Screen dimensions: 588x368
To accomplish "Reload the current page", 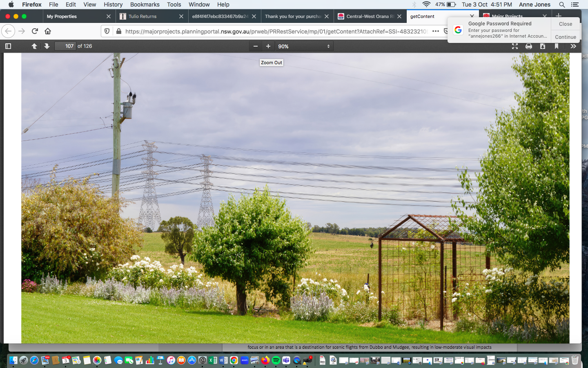I will (x=35, y=31).
